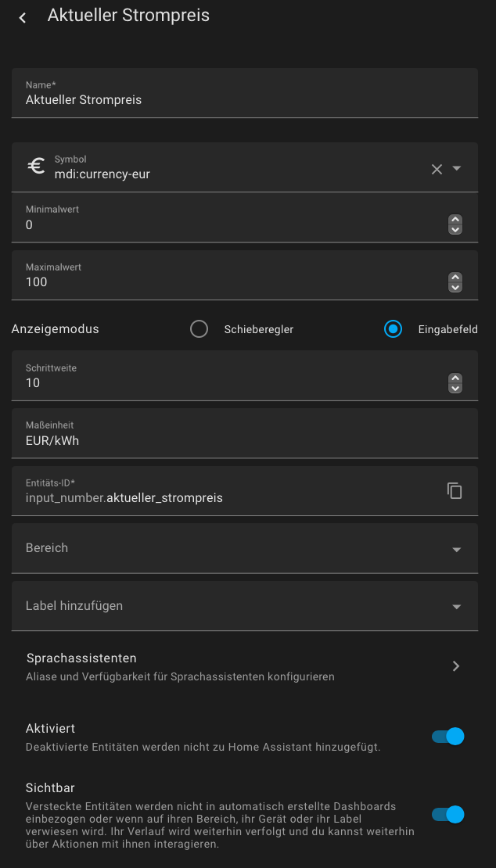Open the Symbol icon picker dropdown
496x868 pixels.
click(457, 168)
